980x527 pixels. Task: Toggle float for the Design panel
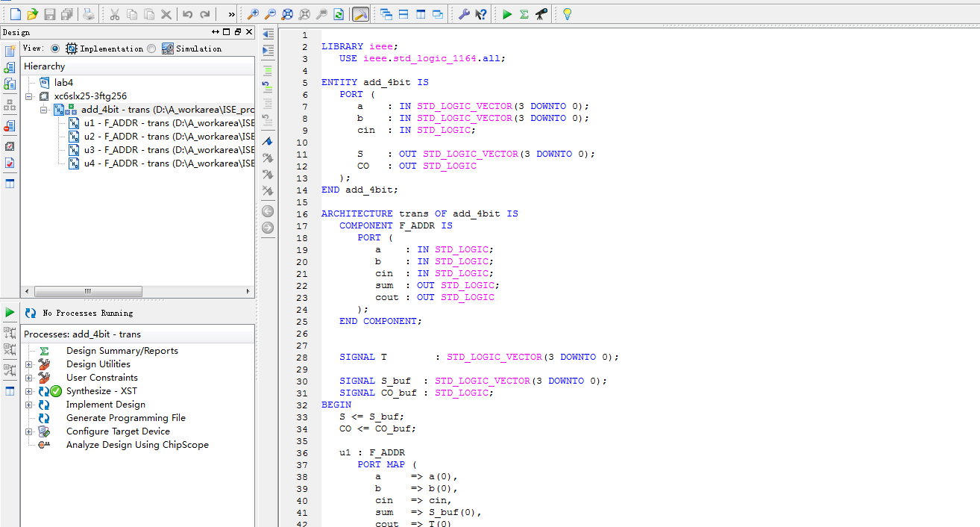click(237, 32)
